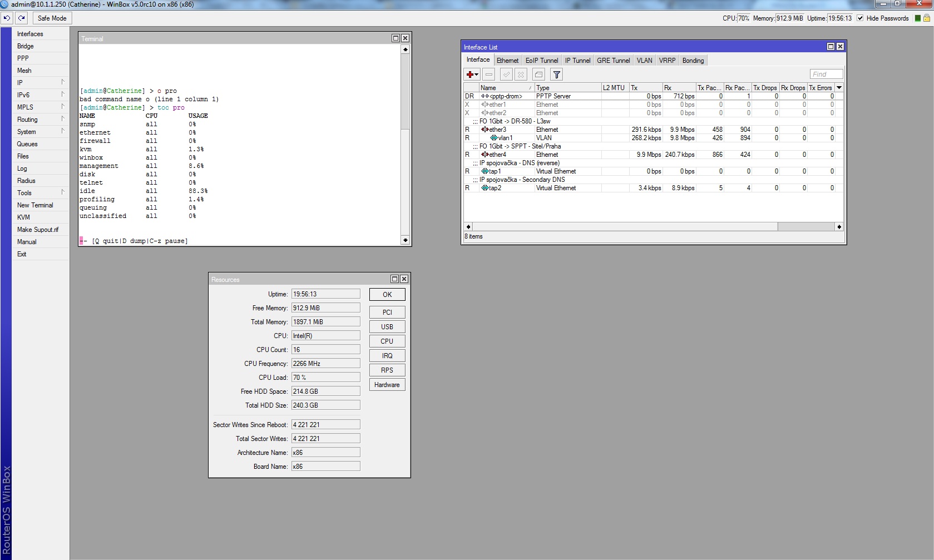The height and width of the screenshot is (560, 934).
Task: Open the Add interface dropdown arrow
Action: (x=477, y=75)
